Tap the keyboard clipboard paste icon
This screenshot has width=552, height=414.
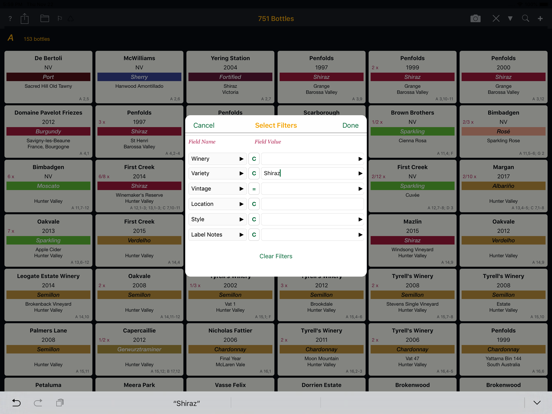(x=60, y=403)
